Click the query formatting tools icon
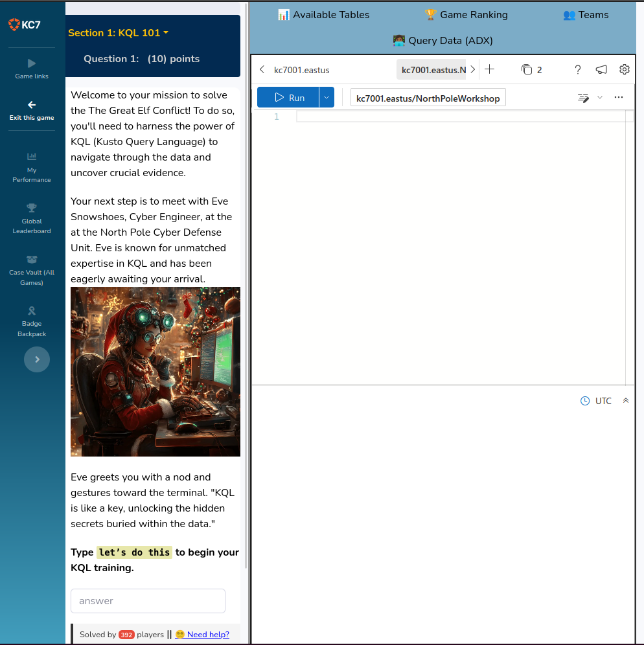Screen dimensions: 644x645 click(583, 98)
